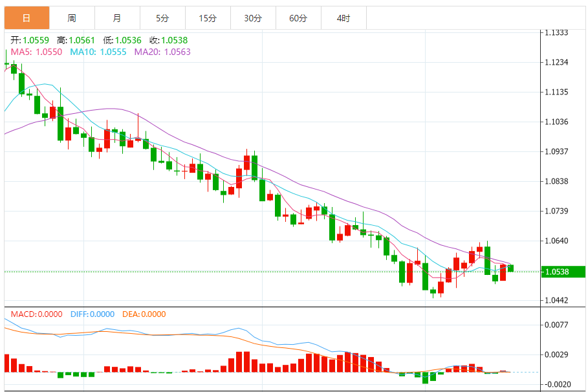This screenshot has width=588, height=392.
Task: Click the MA10: 1.0555 indicator label
Action: pos(98,52)
